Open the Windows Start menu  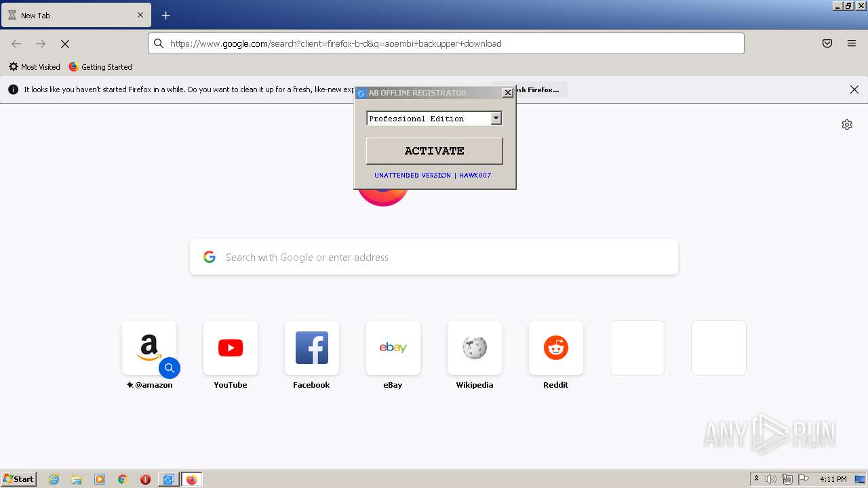click(19, 479)
